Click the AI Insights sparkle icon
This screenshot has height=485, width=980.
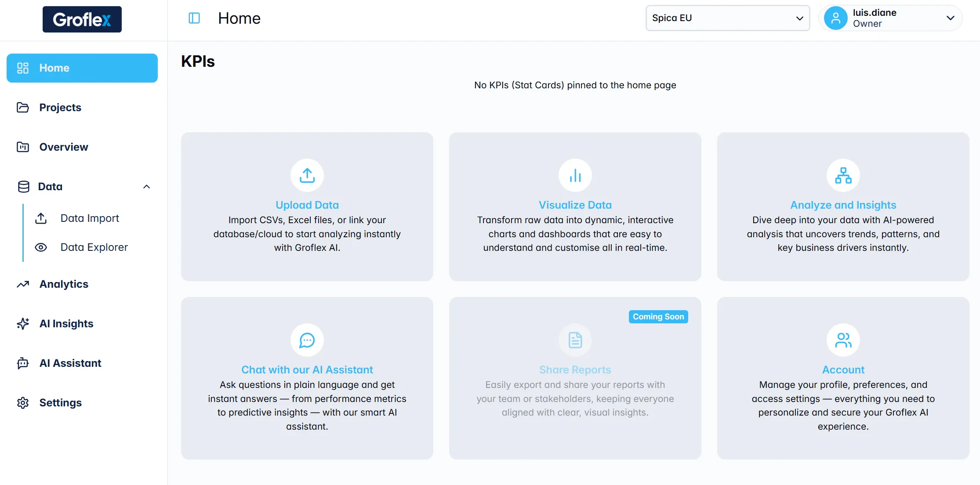[23, 324]
